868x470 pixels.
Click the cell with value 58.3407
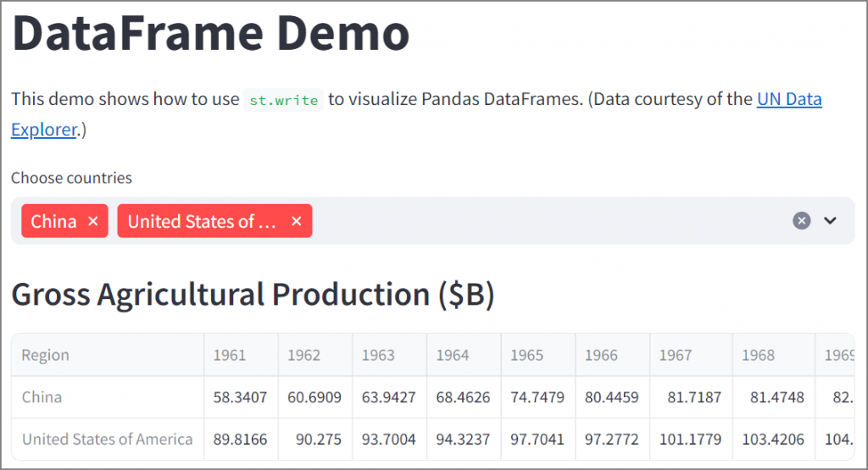click(242, 396)
